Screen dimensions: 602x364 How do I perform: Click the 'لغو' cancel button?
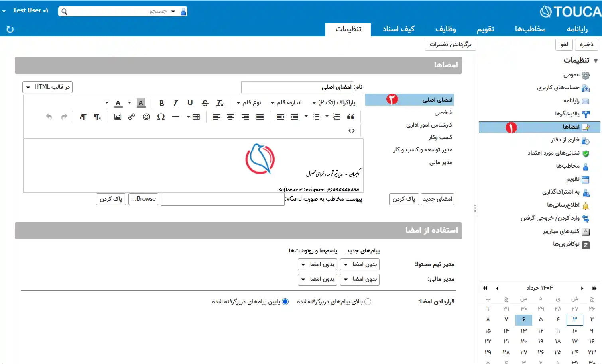[564, 44]
